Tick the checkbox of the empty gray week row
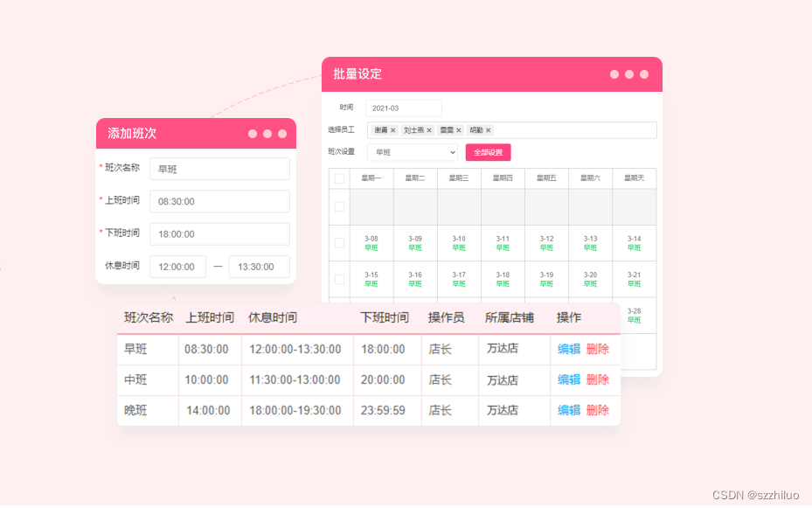 pyautogui.click(x=340, y=207)
